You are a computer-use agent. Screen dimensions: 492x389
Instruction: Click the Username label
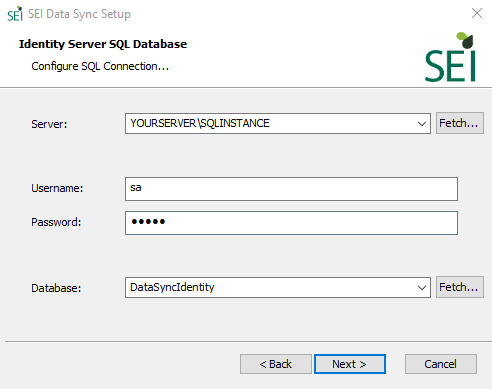point(57,188)
